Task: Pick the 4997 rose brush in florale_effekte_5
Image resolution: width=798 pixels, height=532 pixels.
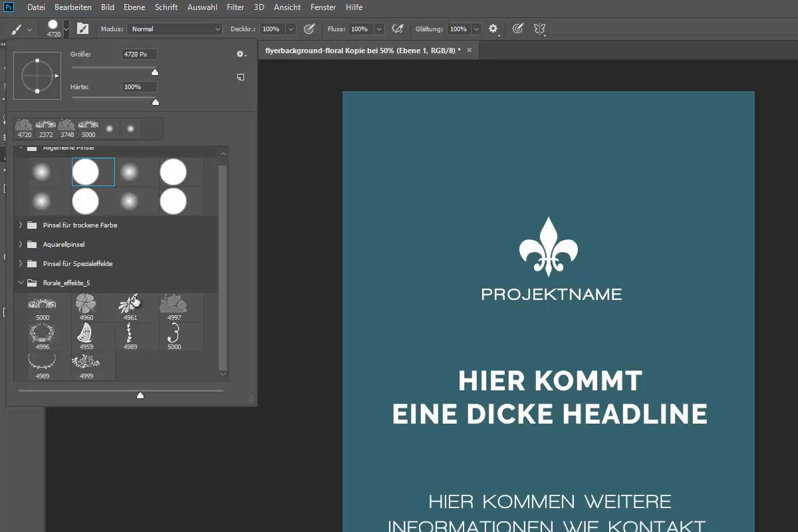Action: 174,308
